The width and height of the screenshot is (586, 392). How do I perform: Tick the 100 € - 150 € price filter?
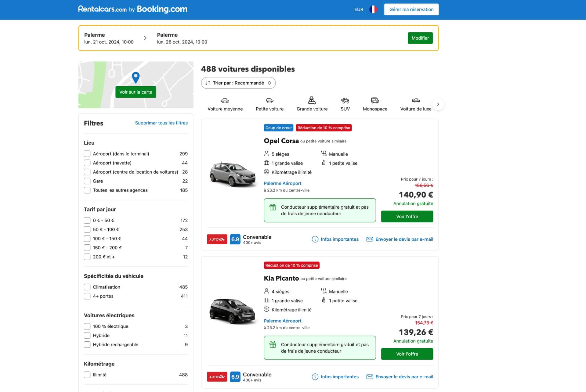pyautogui.click(x=87, y=239)
